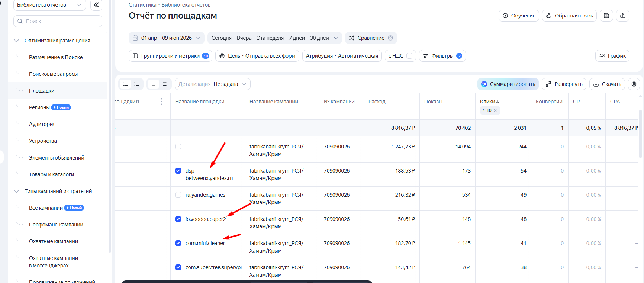This screenshot has width=644, height=283.
Task: Enable Сравнение comparison mode
Action: 371,38
